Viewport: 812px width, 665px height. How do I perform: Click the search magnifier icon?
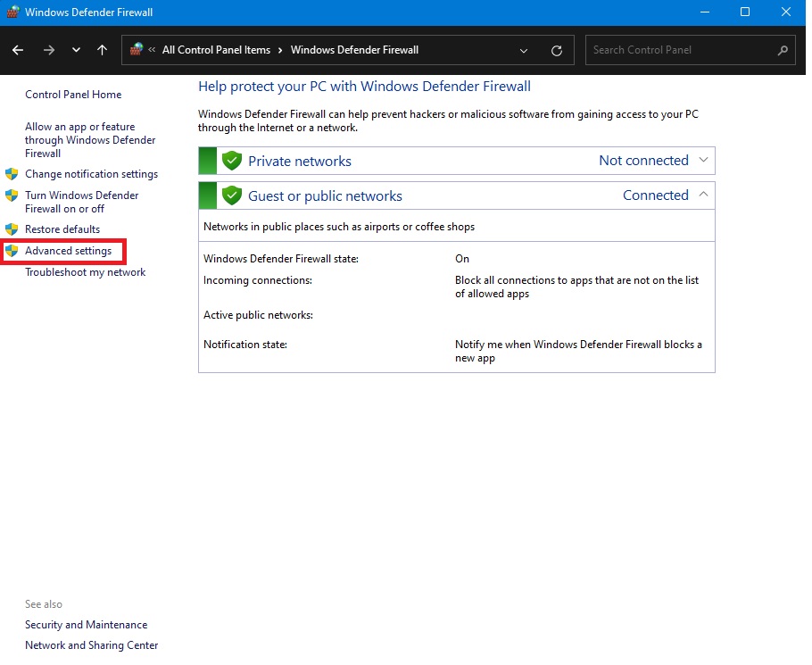click(x=783, y=50)
